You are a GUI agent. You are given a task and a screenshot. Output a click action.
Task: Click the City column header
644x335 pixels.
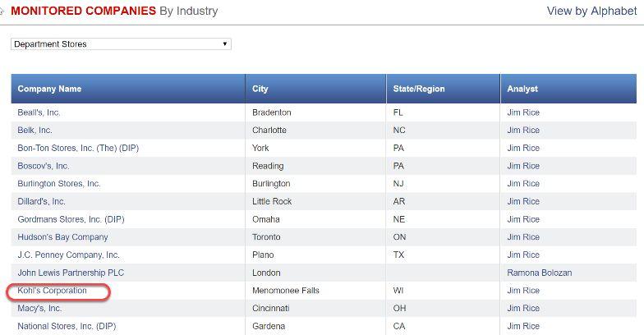pyautogui.click(x=315, y=89)
